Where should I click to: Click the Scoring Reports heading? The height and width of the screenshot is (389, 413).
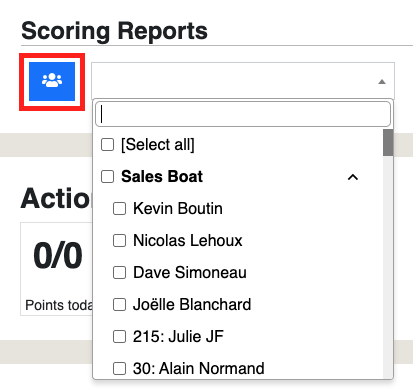(x=114, y=31)
